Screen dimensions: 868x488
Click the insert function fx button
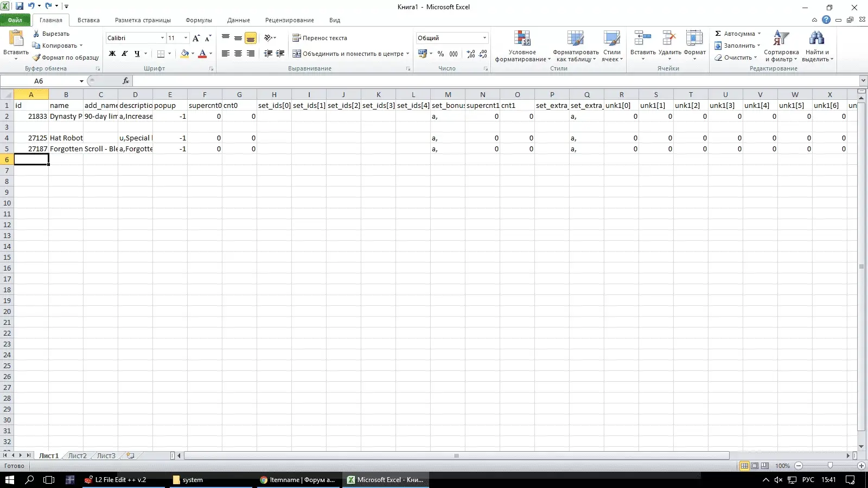click(126, 81)
